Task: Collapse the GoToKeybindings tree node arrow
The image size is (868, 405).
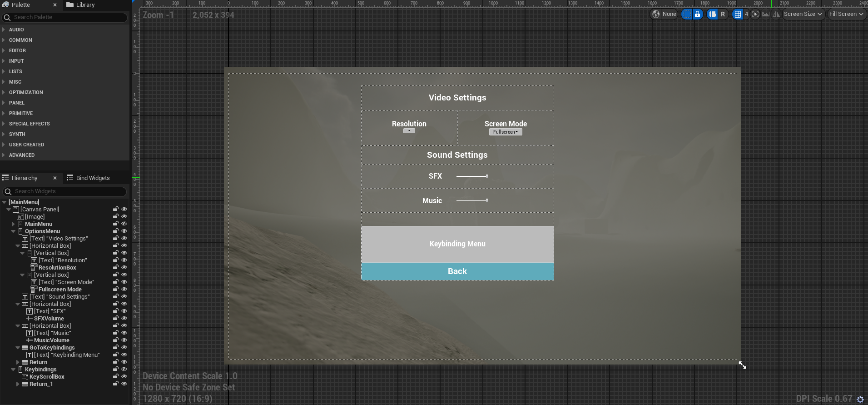Action: coord(18,347)
